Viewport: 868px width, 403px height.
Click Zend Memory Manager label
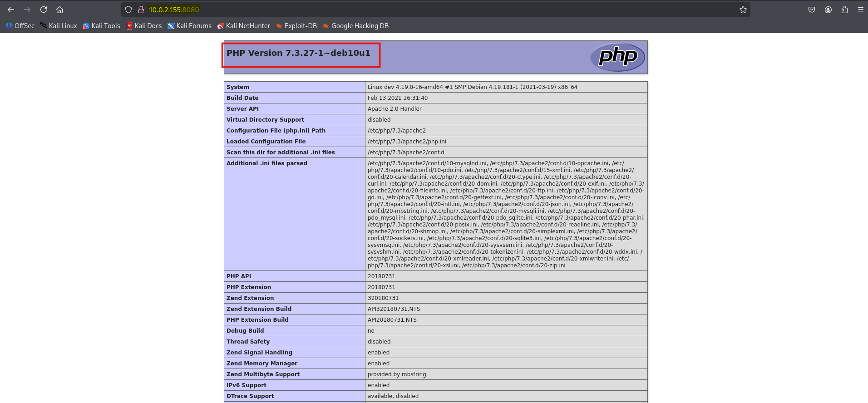pyautogui.click(x=262, y=364)
